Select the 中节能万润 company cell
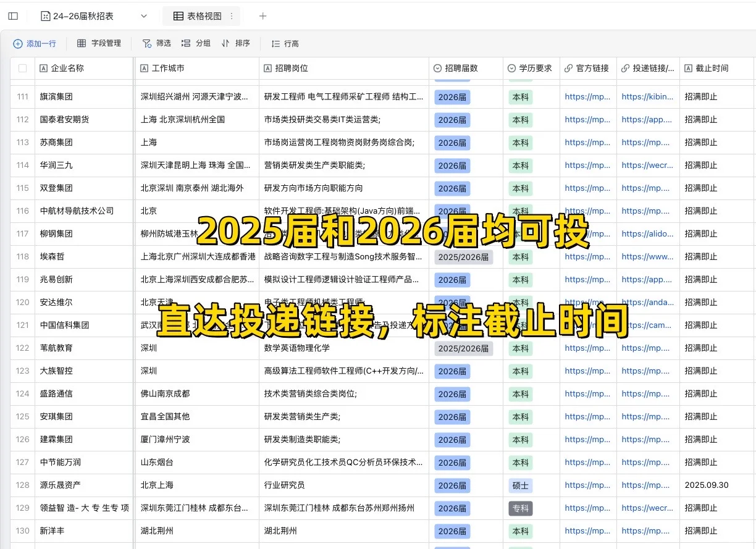Viewport: 756px width, 549px height. click(x=85, y=463)
